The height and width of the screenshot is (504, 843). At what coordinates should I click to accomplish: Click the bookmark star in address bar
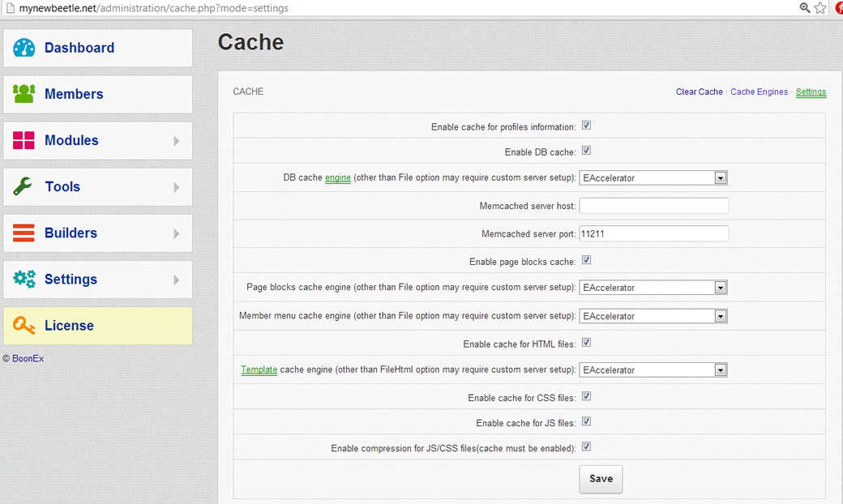(820, 8)
